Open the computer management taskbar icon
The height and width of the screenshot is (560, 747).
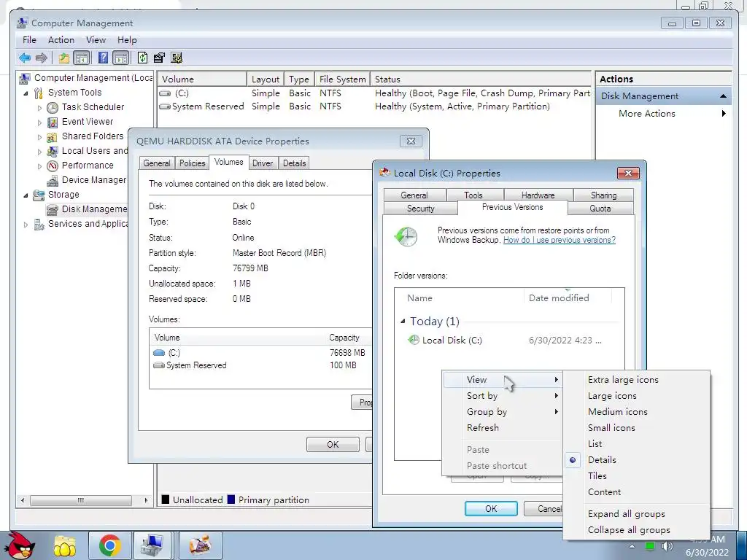(x=152, y=545)
